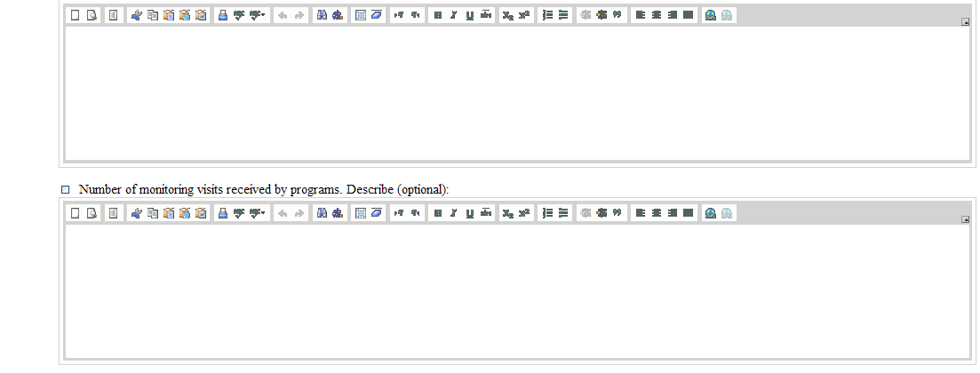Toggle Italic in the top editor

(x=454, y=15)
